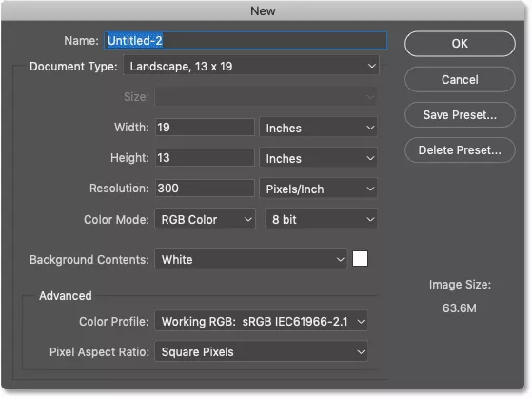Open the 8 bit depth dropdown
Viewport: 532px width, 398px height.
pos(321,219)
